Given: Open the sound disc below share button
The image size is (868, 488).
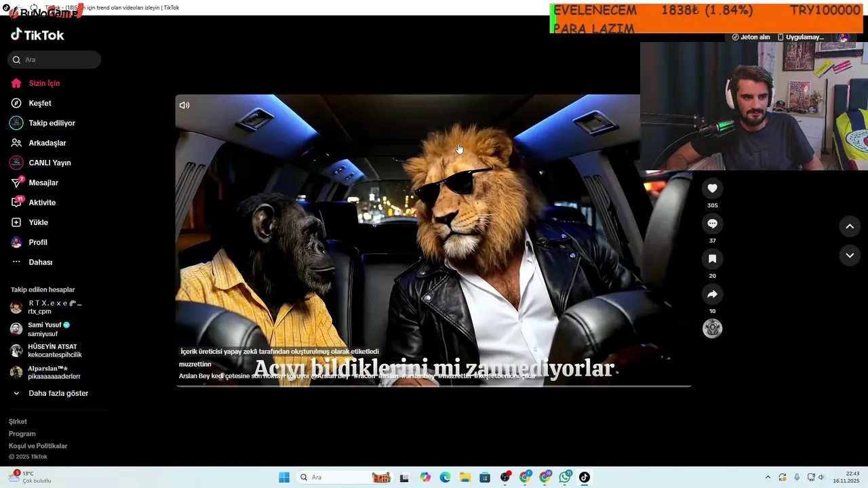Looking at the screenshot, I should [712, 329].
